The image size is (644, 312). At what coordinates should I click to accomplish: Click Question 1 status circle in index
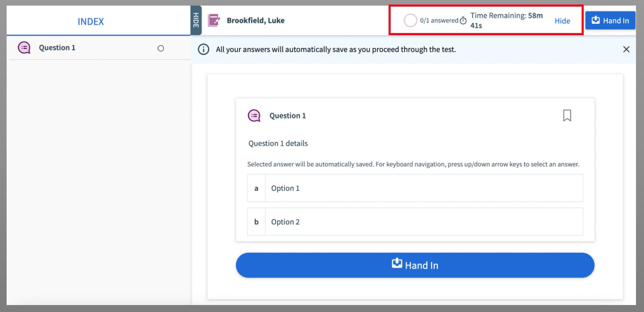(161, 48)
